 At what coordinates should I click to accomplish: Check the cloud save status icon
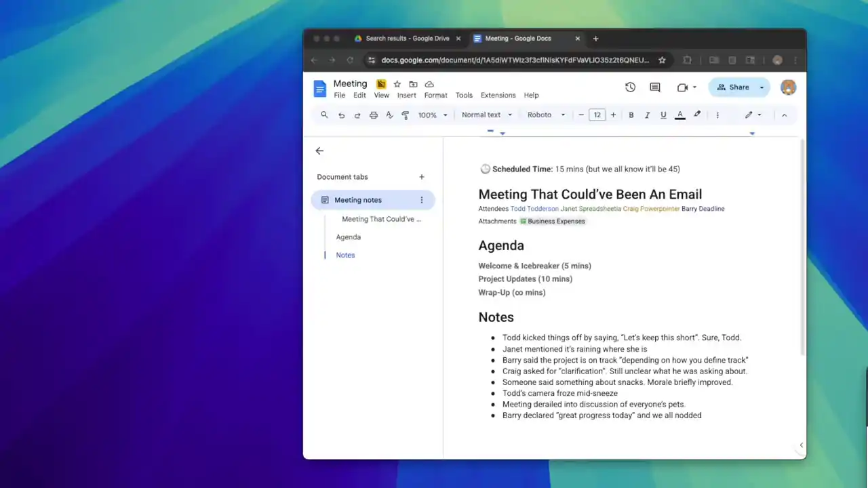(429, 84)
